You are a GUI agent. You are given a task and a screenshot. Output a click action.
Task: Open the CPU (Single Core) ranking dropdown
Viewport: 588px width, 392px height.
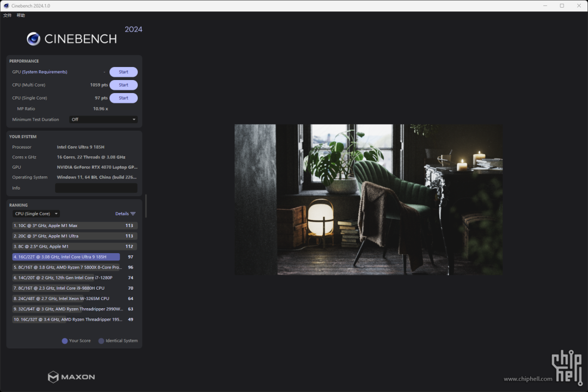36,214
